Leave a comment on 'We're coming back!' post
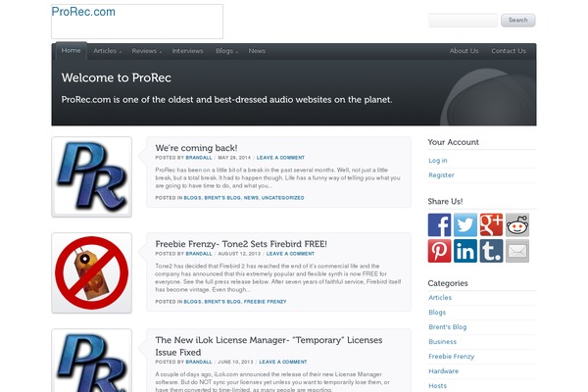 (280, 158)
